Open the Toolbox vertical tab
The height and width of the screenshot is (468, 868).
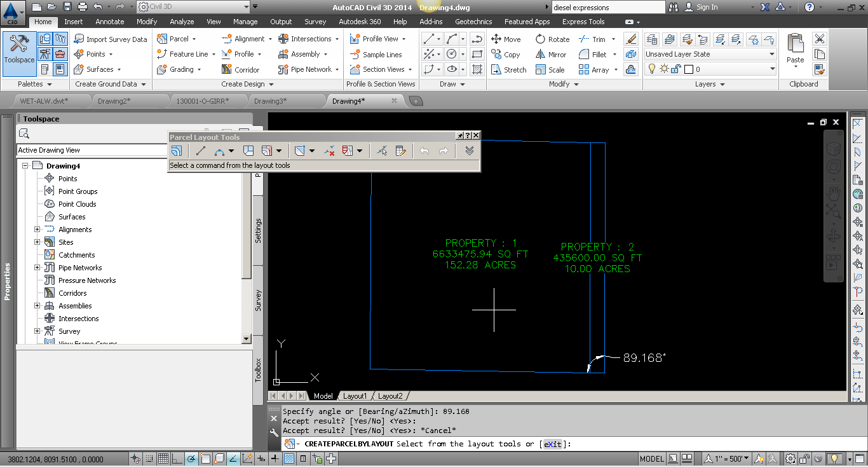click(258, 370)
